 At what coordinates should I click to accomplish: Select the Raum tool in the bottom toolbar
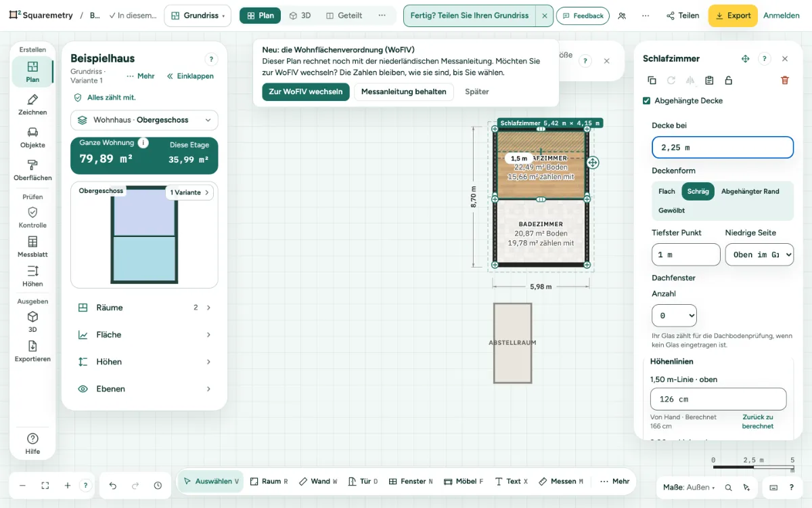(269, 482)
